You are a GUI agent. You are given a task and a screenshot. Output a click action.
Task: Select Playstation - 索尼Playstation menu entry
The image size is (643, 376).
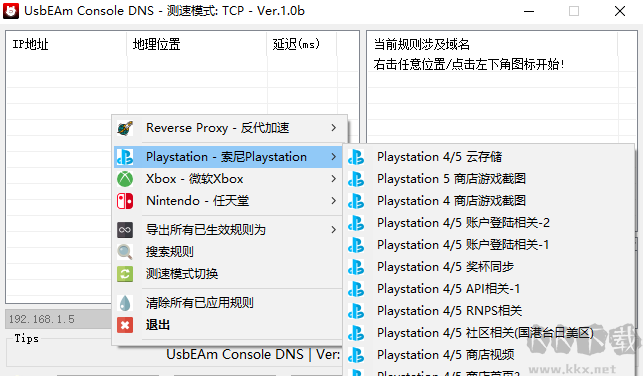click(228, 157)
